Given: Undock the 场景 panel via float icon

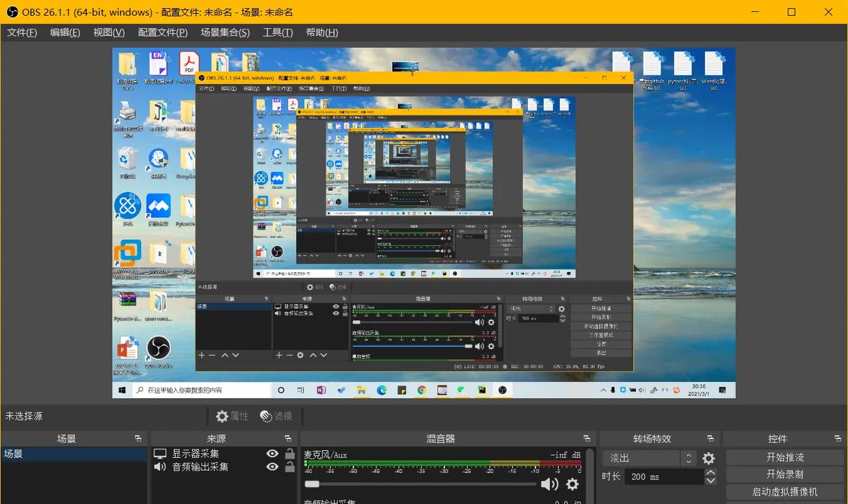Looking at the screenshot, I should click(138, 438).
